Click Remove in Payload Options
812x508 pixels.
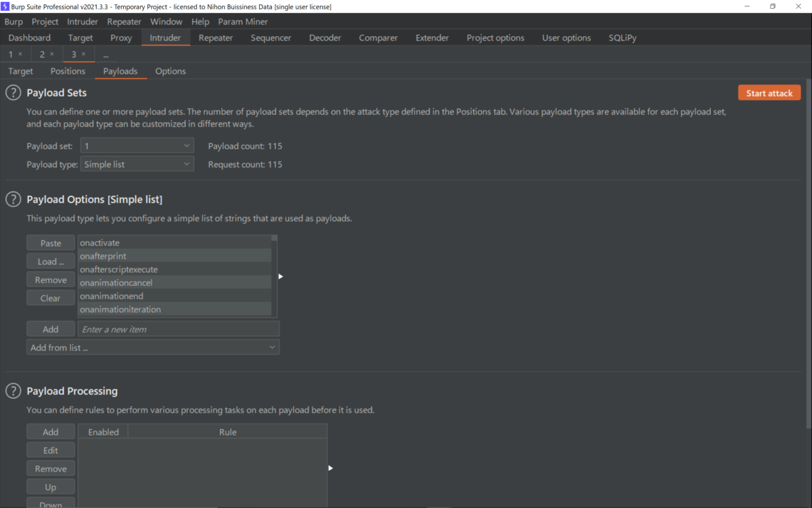51,280
